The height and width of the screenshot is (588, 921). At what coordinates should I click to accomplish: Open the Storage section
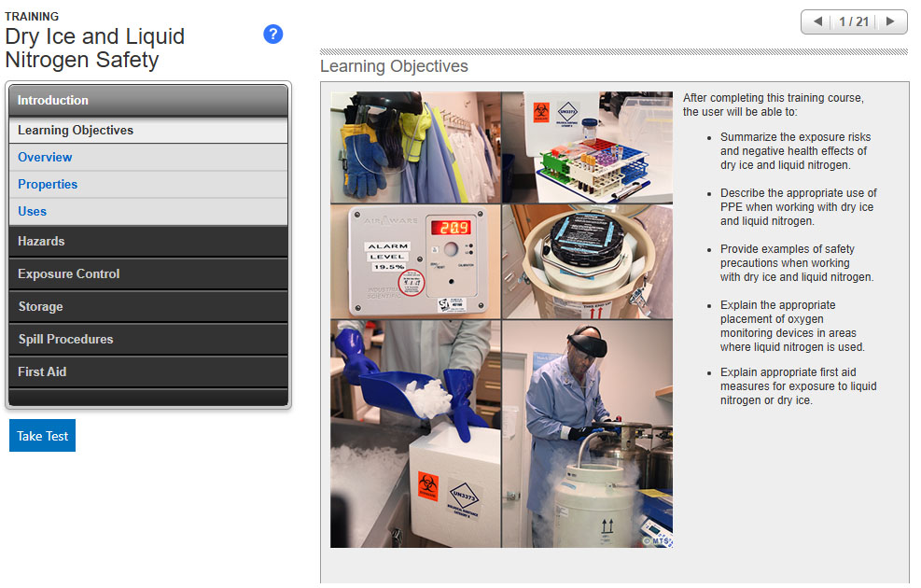148,306
